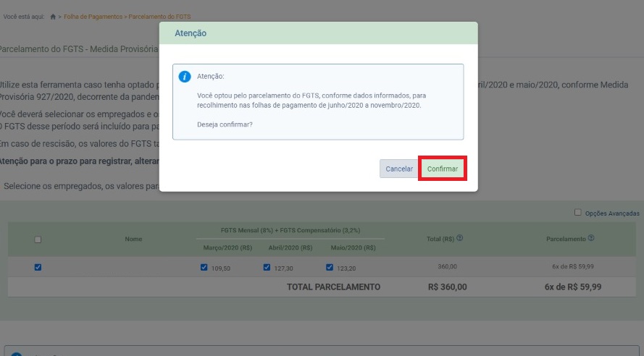Viewport: 644px width, 356px height.
Task: Enable the Opções Avançadas checkbox
Action: [x=577, y=213]
